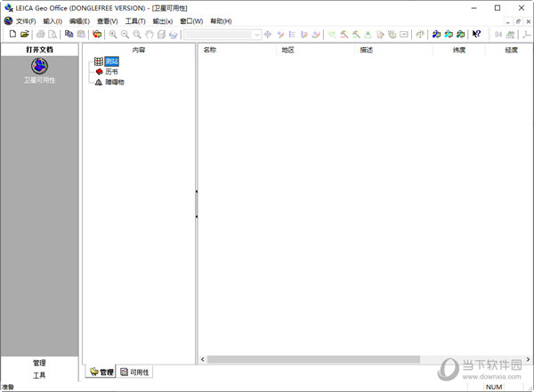Open the 输入(I) menu

tap(53, 21)
